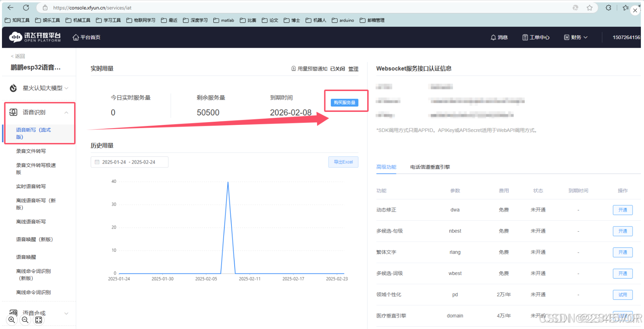
Task: Click 开通 for 多候选-句级 row
Action: tap(623, 231)
